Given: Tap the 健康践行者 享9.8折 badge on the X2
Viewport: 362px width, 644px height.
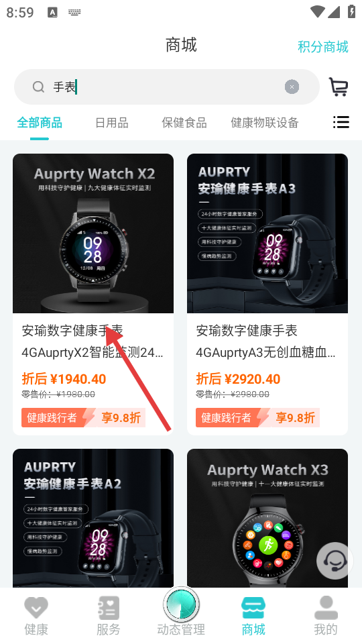Looking at the screenshot, I should (x=83, y=418).
